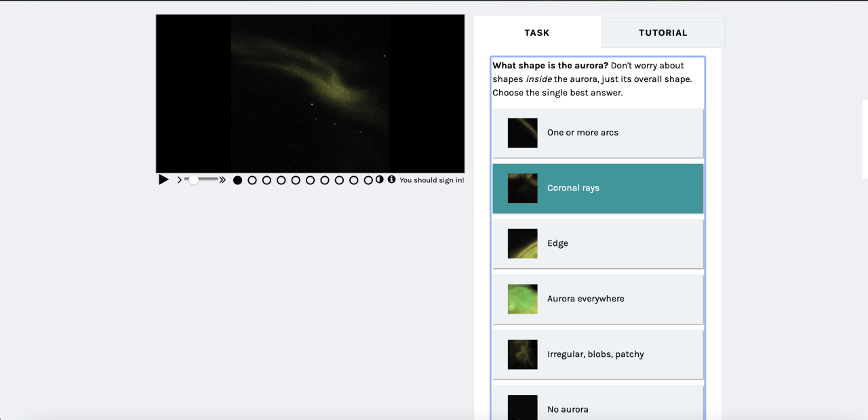Open the subject info icon
This screenshot has width=868, height=420.
(x=391, y=180)
